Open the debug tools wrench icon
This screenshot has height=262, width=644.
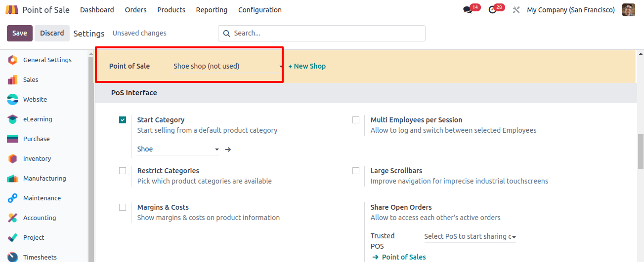click(x=516, y=10)
